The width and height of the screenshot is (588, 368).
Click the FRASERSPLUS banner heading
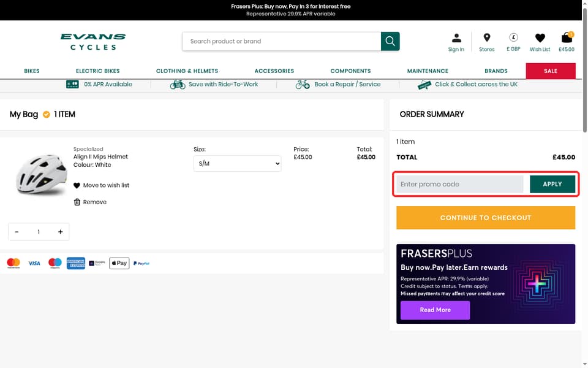click(x=436, y=253)
